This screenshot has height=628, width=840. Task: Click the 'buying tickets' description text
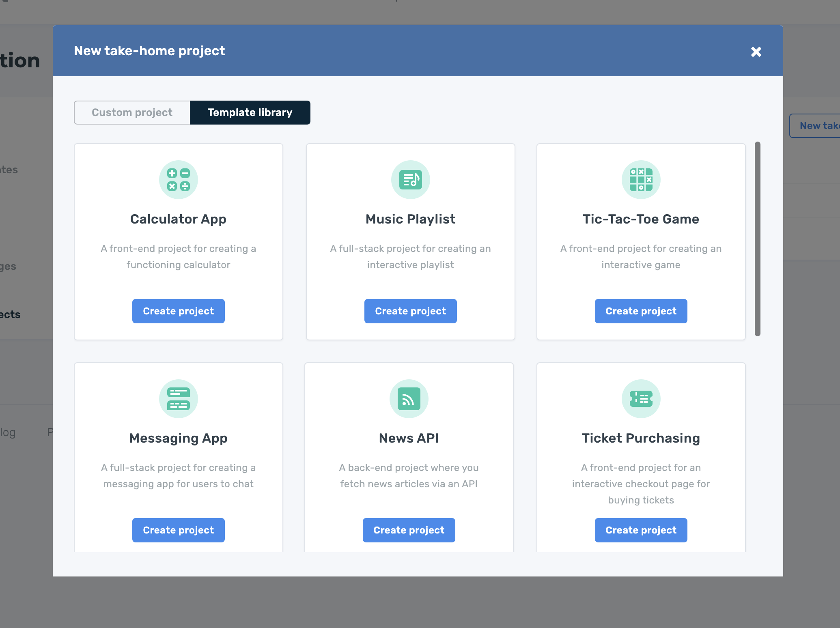(x=641, y=500)
